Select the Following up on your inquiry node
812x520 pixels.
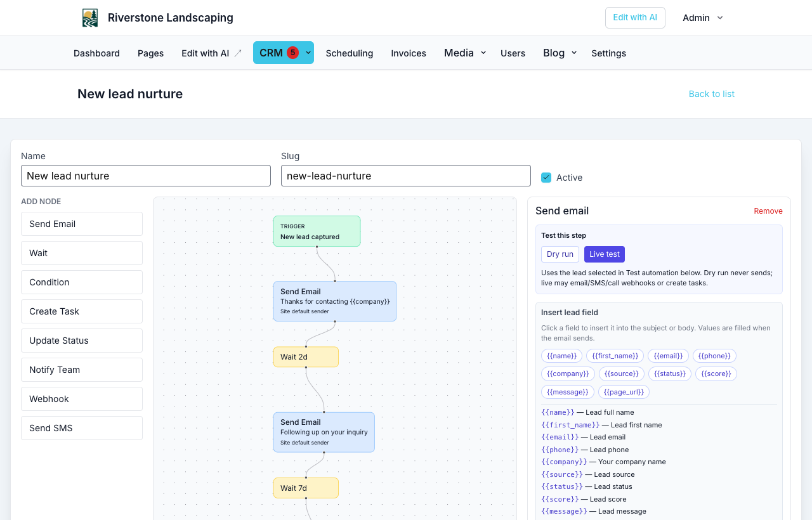point(324,432)
